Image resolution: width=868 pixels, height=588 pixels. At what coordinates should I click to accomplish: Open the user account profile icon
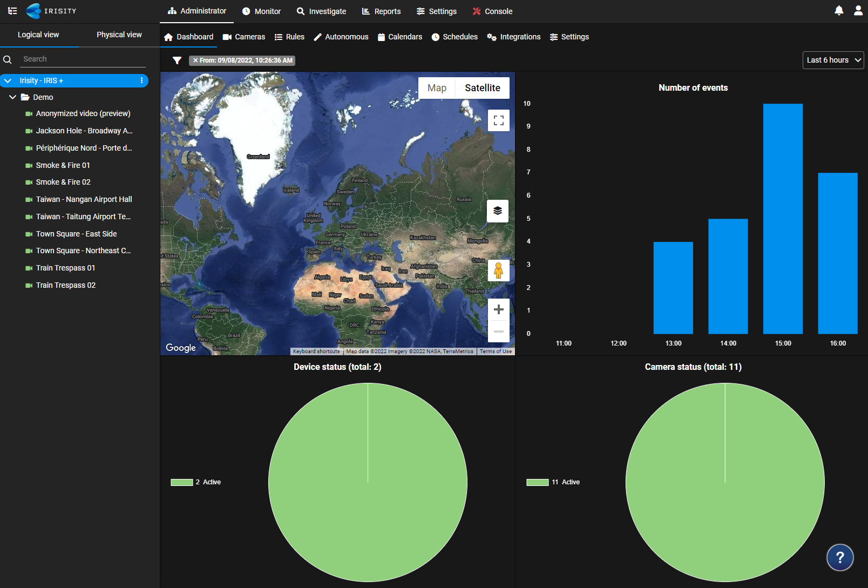(x=858, y=11)
